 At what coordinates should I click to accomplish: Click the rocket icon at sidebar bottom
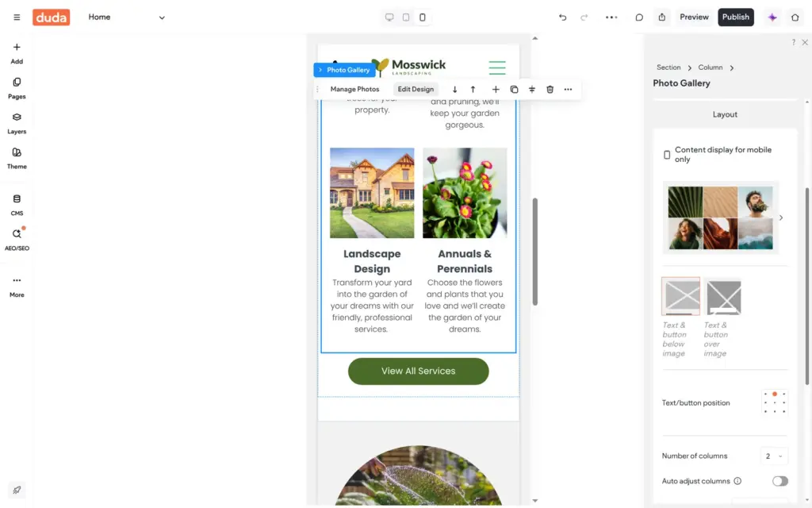click(x=17, y=490)
